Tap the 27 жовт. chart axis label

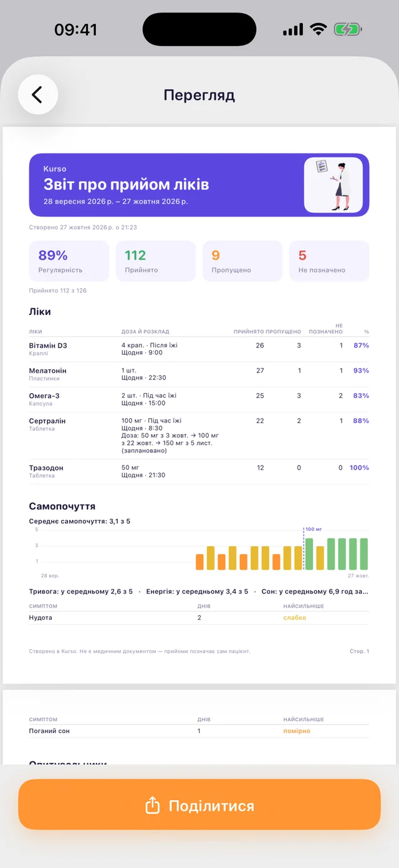click(358, 576)
